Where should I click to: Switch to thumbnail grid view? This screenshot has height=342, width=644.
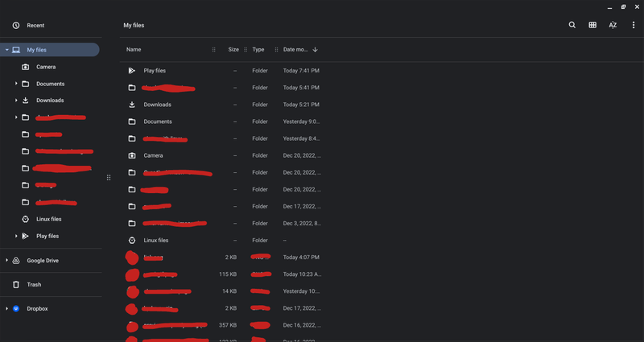point(592,25)
